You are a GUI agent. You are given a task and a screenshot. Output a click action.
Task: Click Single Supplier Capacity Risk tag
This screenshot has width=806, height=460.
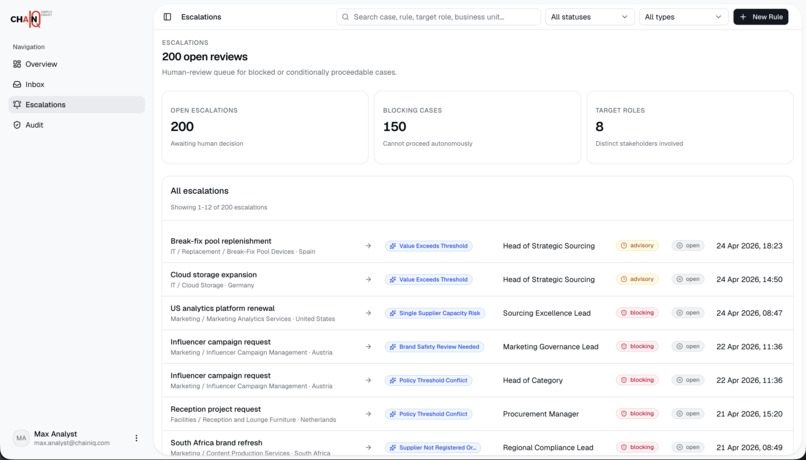(435, 313)
